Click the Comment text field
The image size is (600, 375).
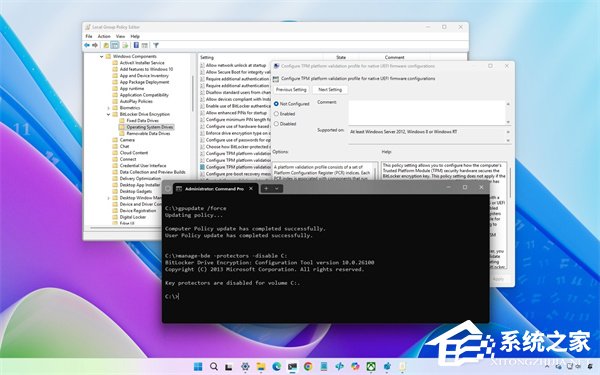427,112
